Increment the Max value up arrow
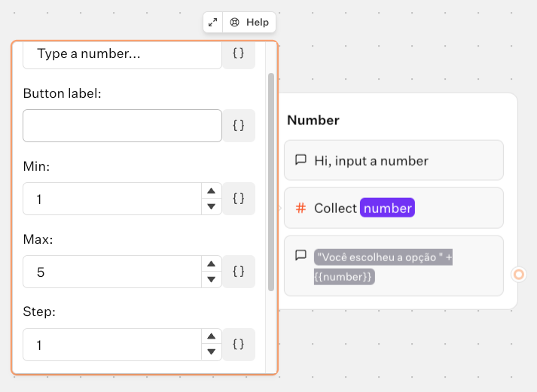537x392 pixels. [x=212, y=265]
